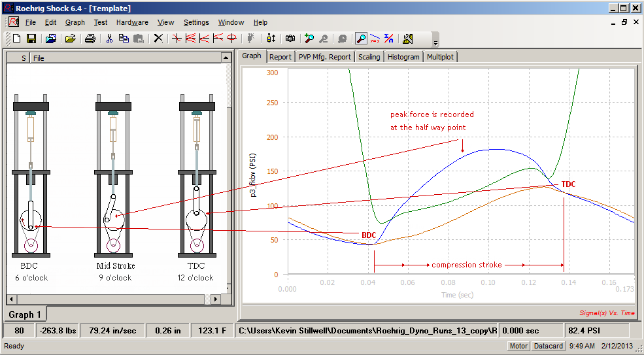Click the y=x graph toolbar icon
Viewport: 644px width, 355px height.
375,39
